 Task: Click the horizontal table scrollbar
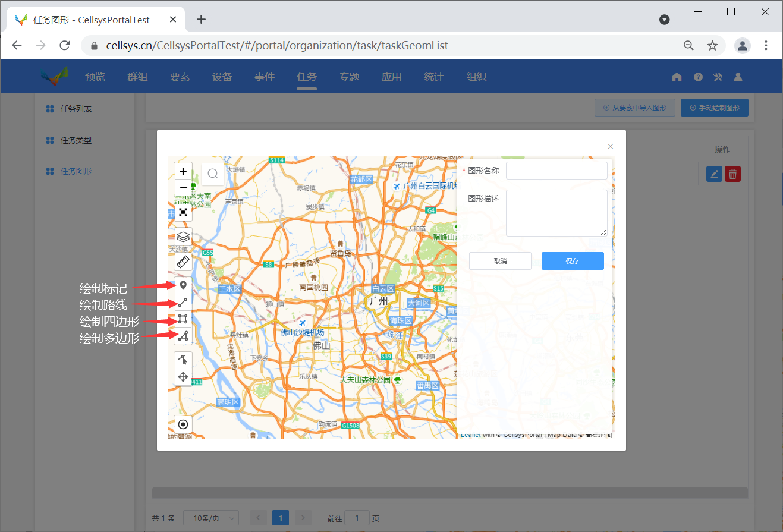[449, 492]
